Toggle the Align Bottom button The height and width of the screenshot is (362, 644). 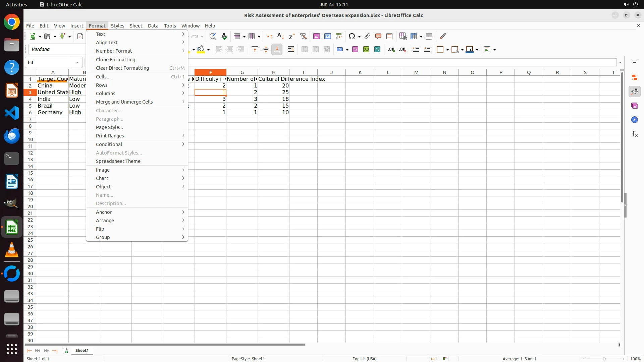(x=277, y=50)
